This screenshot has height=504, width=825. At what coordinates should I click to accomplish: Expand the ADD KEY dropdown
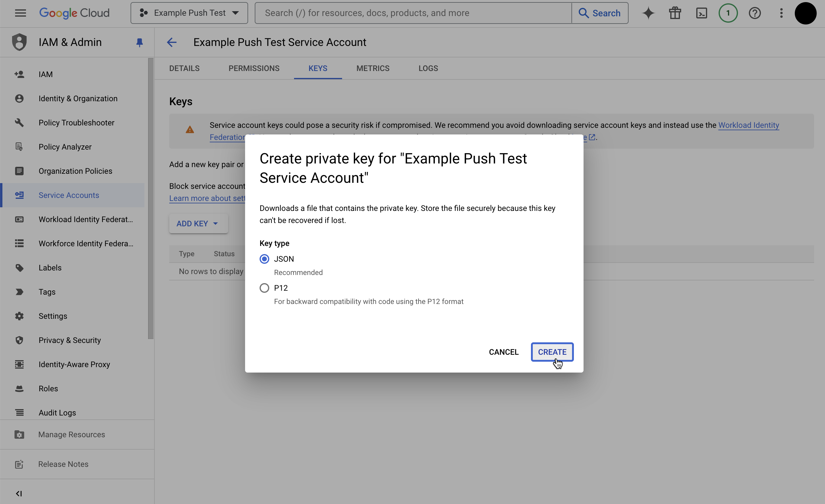tap(199, 223)
